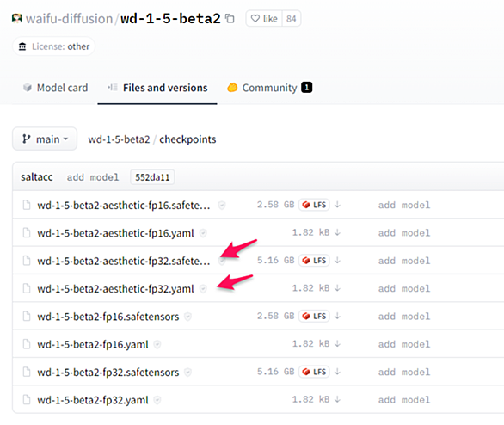Copy the model name wd-1-5-beta2
The width and height of the screenshot is (504, 425).
tap(230, 18)
